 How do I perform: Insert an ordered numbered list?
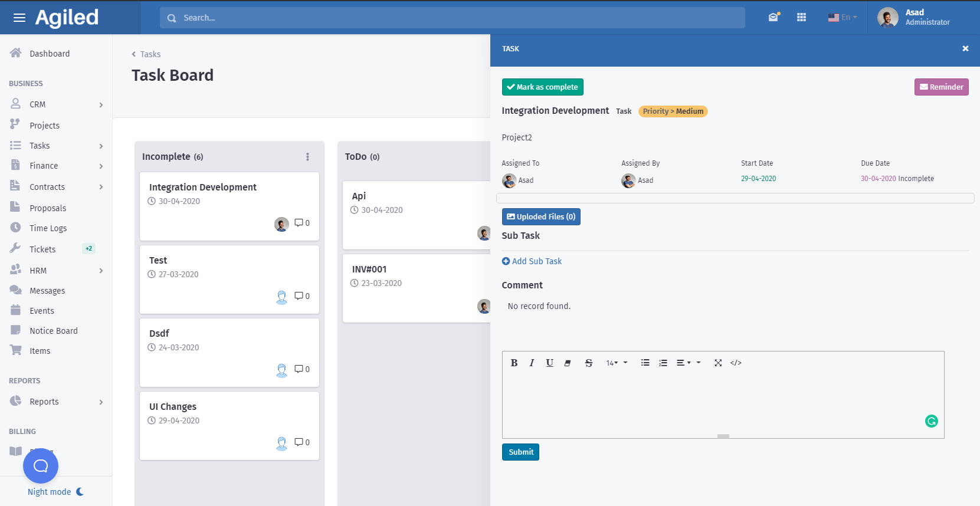point(663,363)
